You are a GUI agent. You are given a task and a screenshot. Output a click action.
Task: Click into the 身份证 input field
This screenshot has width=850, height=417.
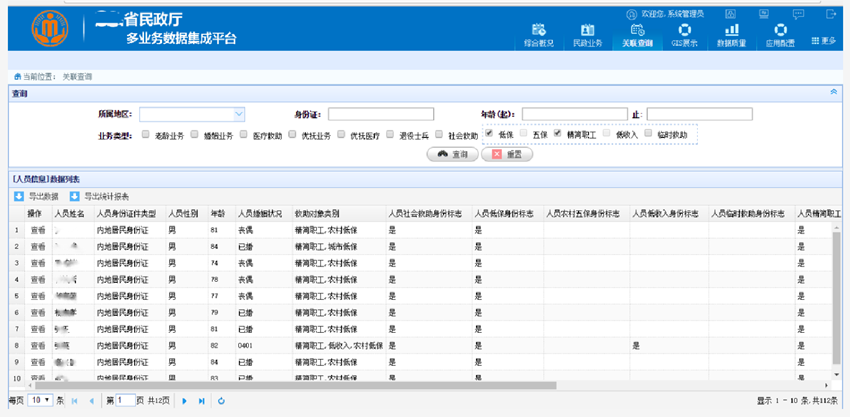pos(380,114)
